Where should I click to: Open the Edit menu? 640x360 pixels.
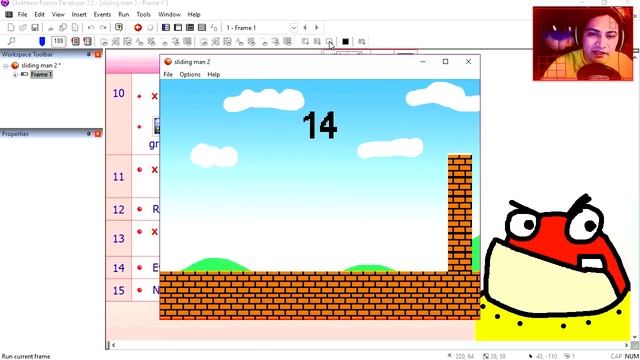point(39,14)
